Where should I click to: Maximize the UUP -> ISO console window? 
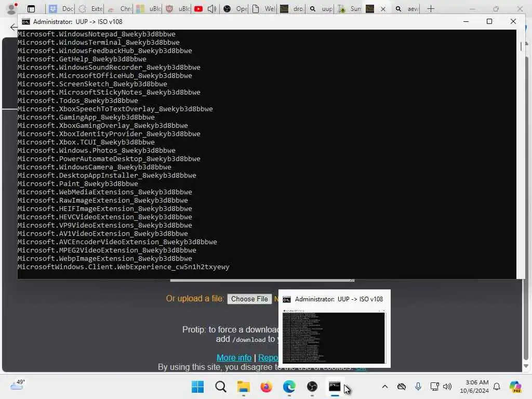point(489,21)
